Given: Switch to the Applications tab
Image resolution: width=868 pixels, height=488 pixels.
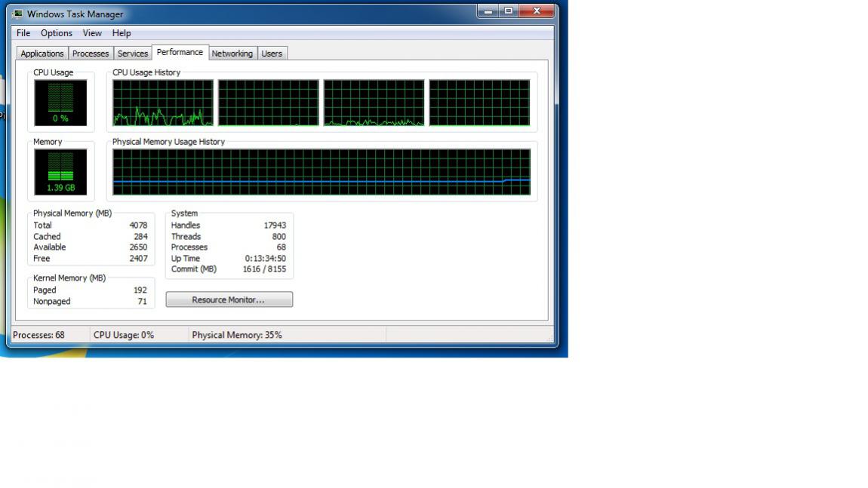Looking at the screenshot, I should pyautogui.click(x=42, y=54).
